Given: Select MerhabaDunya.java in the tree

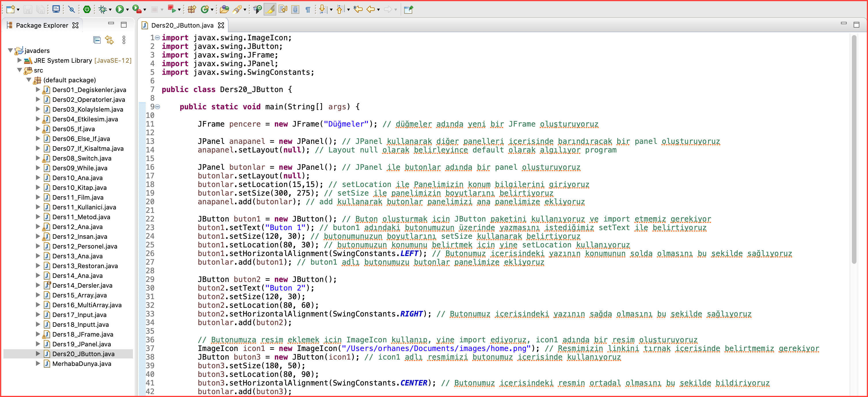Looking at the screenshot, I should click(x=81, y=364).
